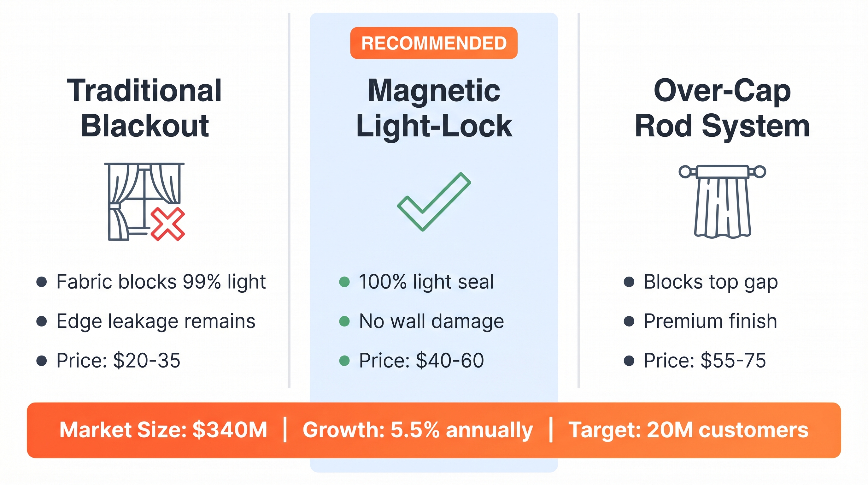Viewport: 868px width, 485px height.
Task: Click the red X mark on the curtain icon
Action: point(167,224)
